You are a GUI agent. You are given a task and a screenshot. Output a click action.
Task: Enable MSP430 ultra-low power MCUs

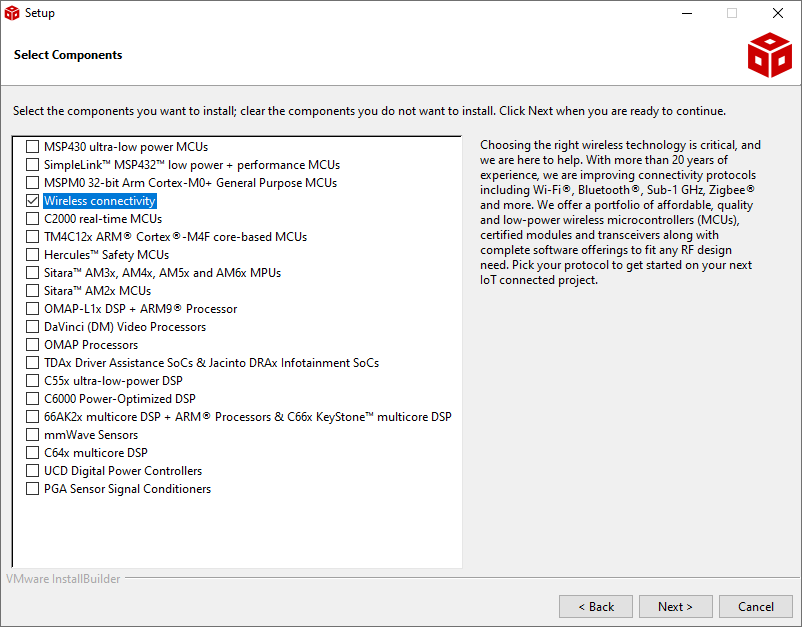coord(33,146)
